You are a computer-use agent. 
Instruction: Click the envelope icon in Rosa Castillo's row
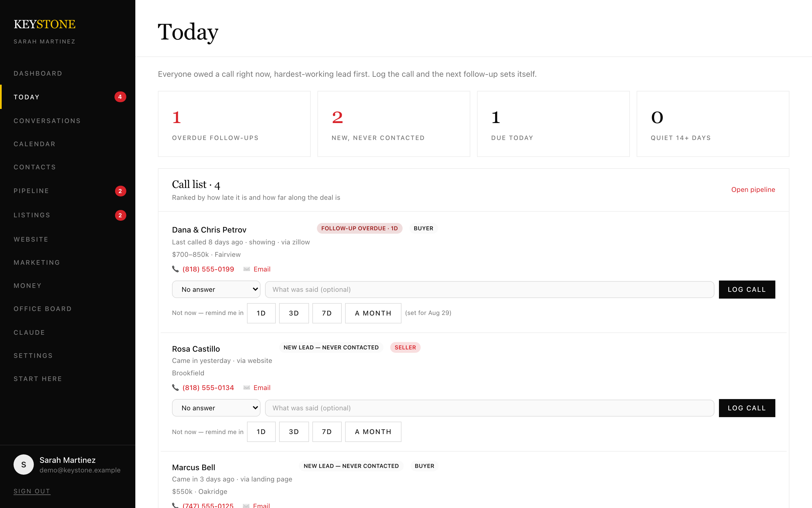247,388
